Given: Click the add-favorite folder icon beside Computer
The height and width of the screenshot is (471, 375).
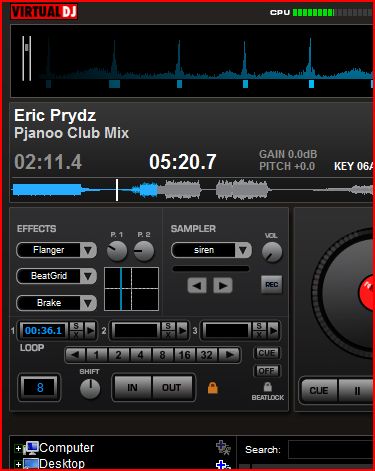Looking at the screenshot, I should [223, 447].
